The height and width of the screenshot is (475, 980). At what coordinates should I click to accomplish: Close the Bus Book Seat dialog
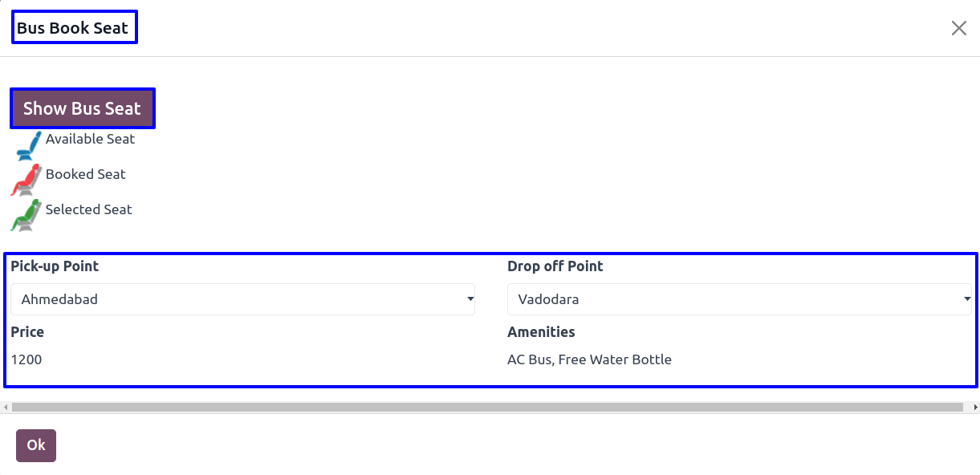(x=958, y=28)
